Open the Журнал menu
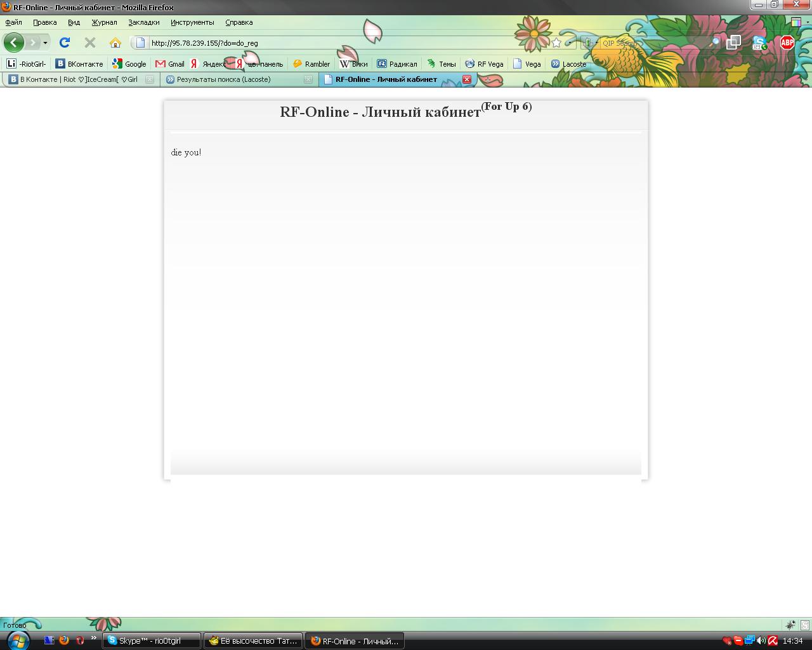Viewport: 812px width, 650px height. [104, 22]
